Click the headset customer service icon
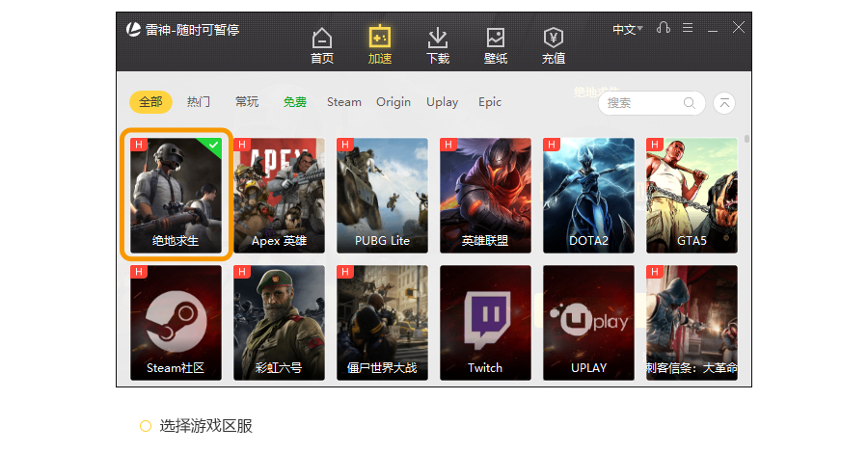Image resolution: width=868 pixels, height=453 pixels. 664,28
